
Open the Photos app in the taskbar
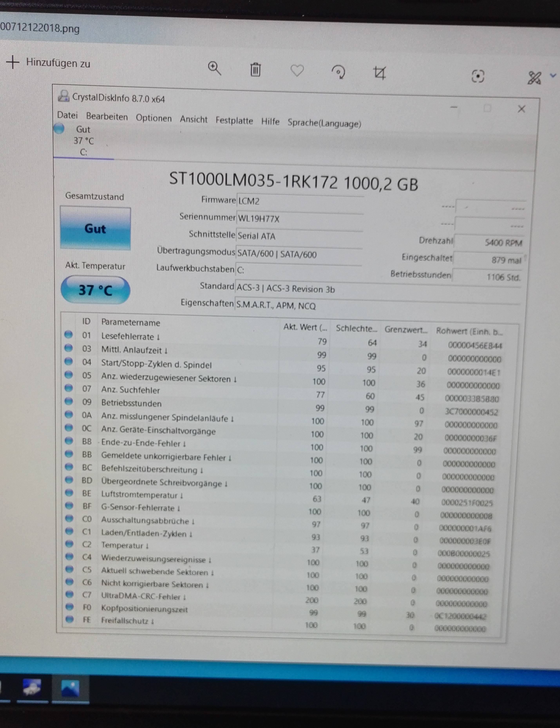pos(70,689)
